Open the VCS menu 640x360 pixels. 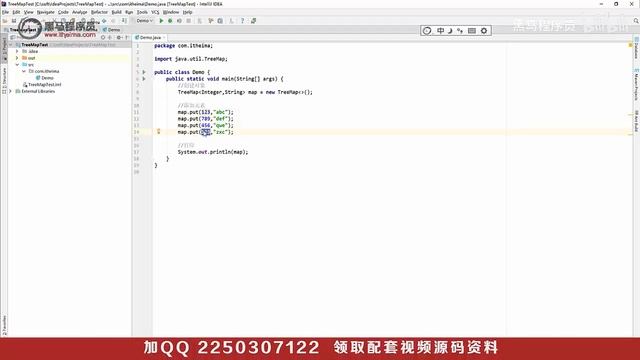[155, 12]
